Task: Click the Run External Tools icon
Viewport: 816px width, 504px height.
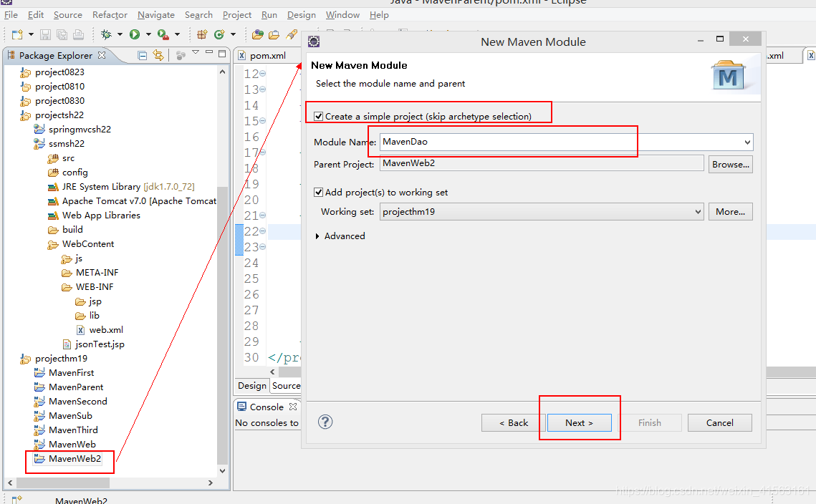Action: (163, 34)
